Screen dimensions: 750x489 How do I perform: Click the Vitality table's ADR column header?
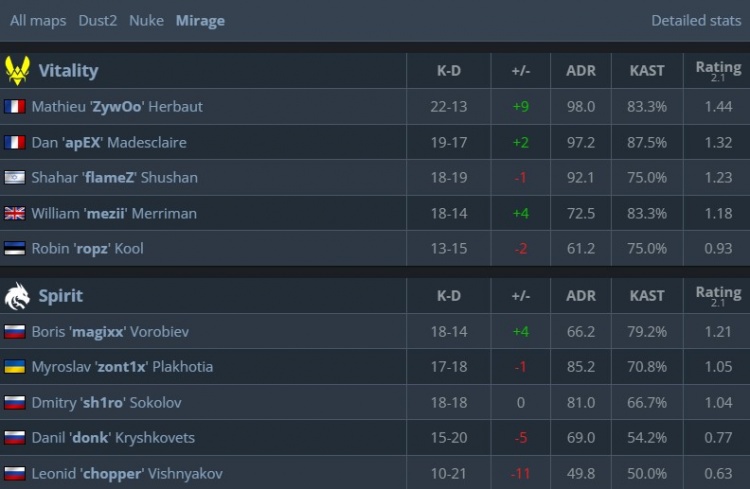[x=580, y=71]
